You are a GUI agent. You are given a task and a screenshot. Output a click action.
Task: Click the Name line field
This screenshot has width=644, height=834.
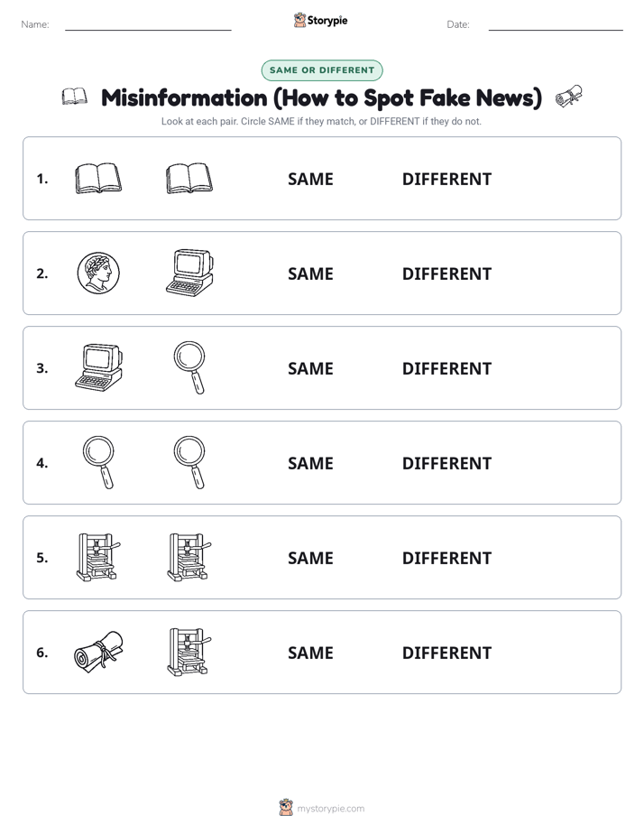(148, 24)
